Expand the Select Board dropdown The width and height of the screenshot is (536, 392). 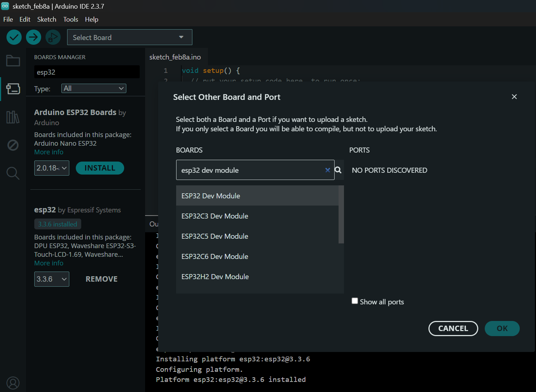click(130, 37)
